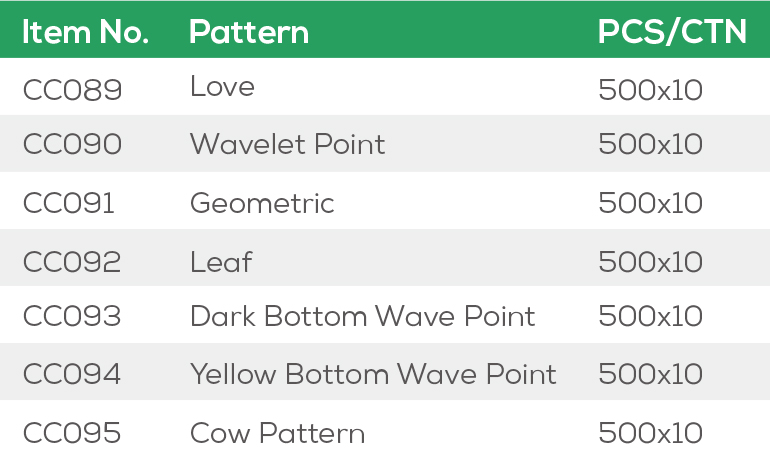Image resolution: width=770 pixels, height=457 pixels.
Task: Select item number CC089
Action: coord(72,90)
